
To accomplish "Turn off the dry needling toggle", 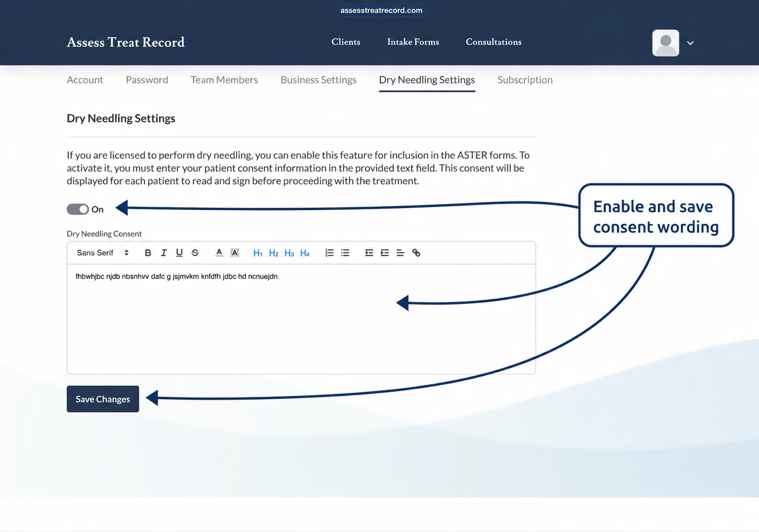I will coord(78,209).
